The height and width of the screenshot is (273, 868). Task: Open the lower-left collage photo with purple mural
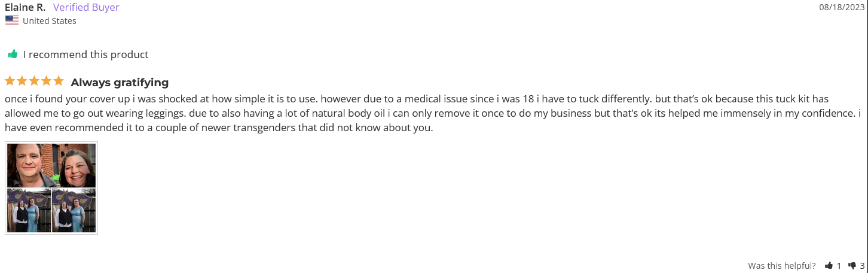[x=29, y=211]
